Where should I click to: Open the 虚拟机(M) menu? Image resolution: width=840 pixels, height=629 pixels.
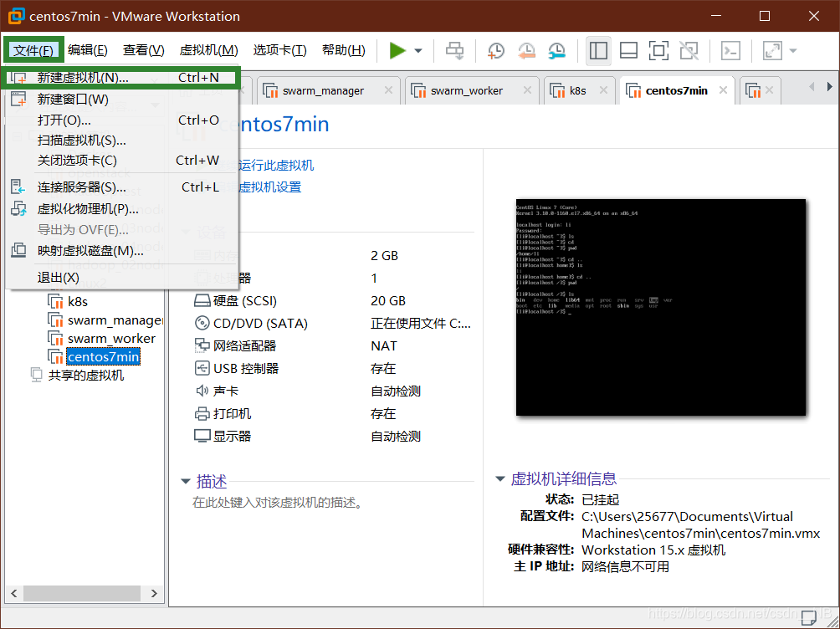tap(208, 50)
